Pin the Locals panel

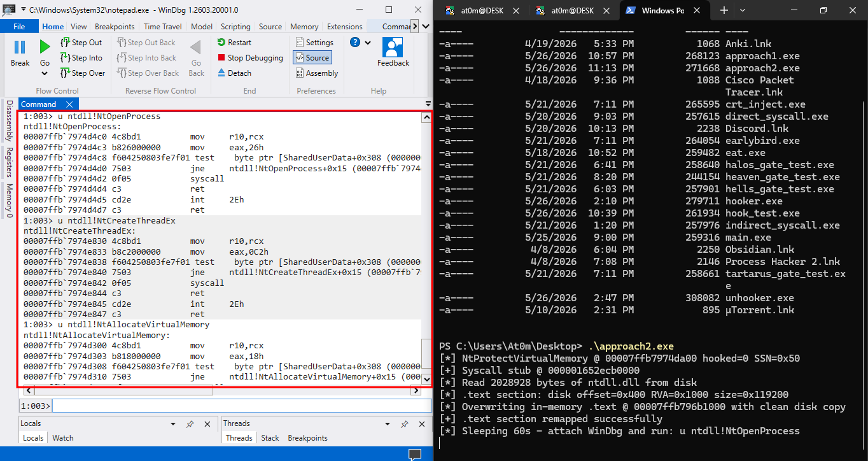pos(190,423)
